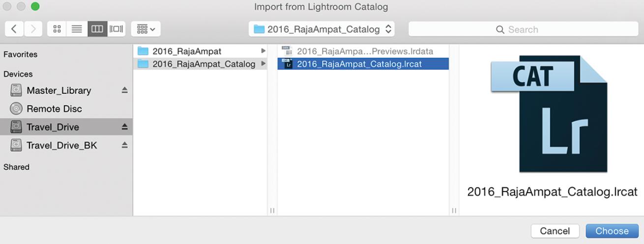644x244 pixels.
Task: Open the 2016_RajaAmpat_Catalog path dropdown
Action: coord(322,29)
